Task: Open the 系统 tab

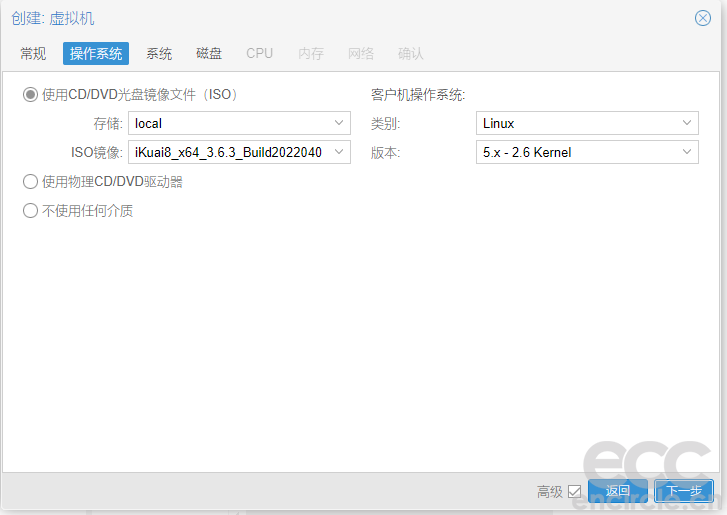Action: (159, 53)
